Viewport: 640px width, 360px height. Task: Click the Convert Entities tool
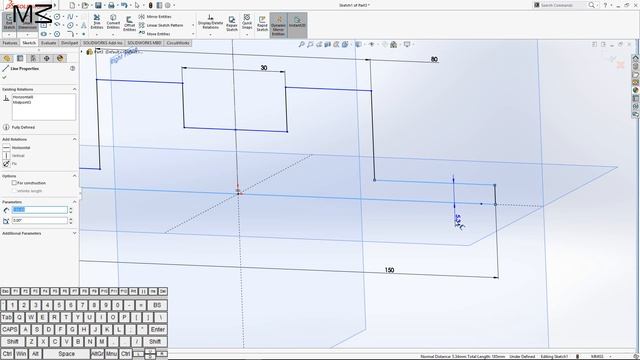tap(113, 22)
